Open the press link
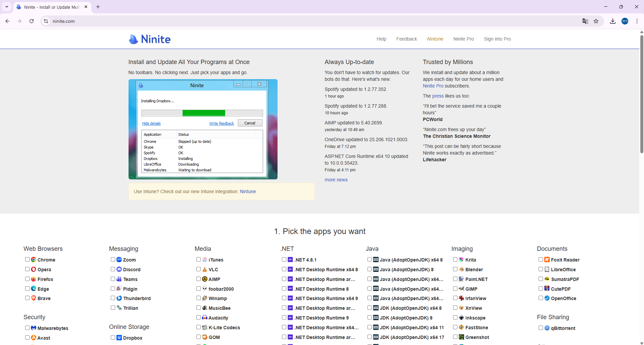 coord(438,96)
